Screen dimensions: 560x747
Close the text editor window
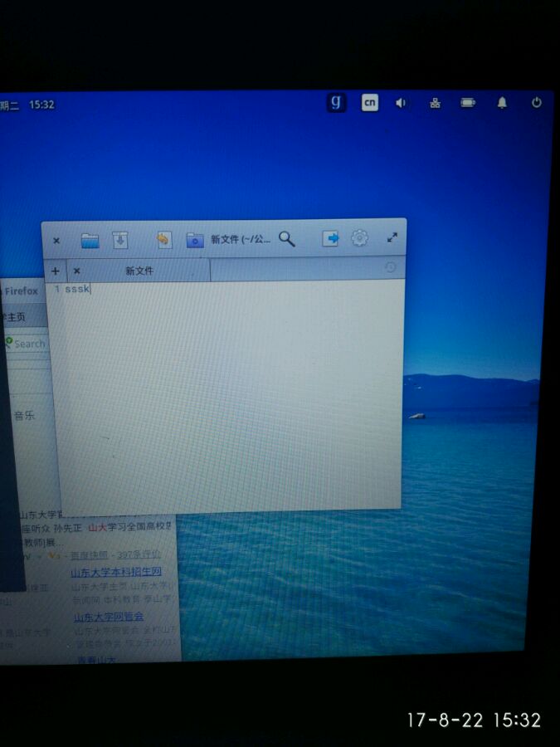point(56,241)
